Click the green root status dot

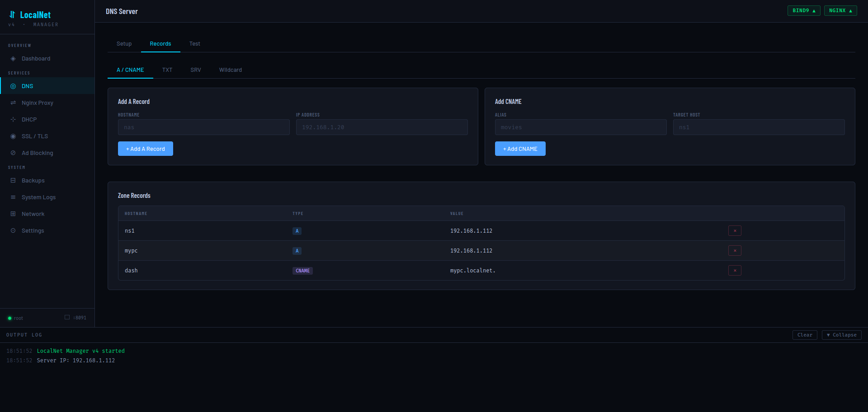9,318
